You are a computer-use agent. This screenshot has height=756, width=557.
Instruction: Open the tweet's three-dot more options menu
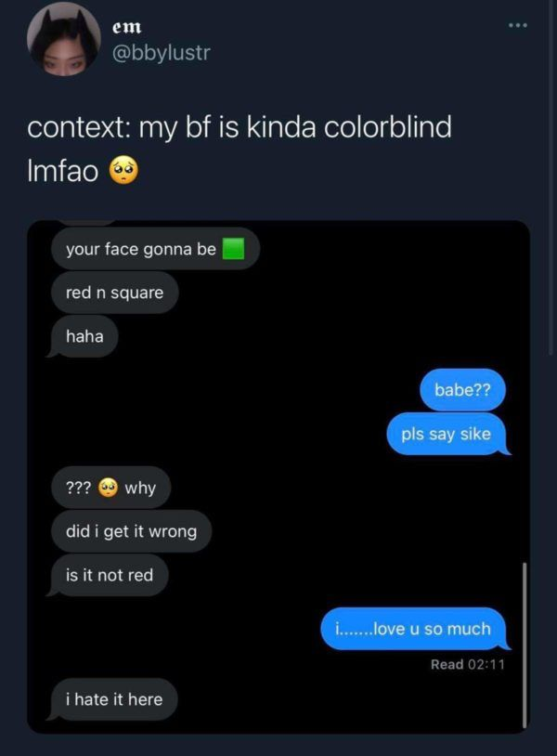coord(518,24)
